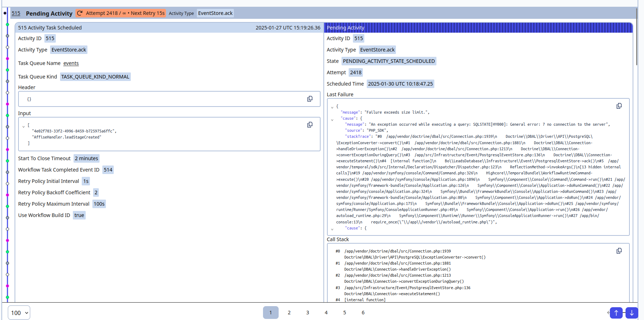The width and height of the screenshot is (644, 320).
Task: Collapse the Last Failure root object
Action: pyautogui.click(x=332, y=107)
